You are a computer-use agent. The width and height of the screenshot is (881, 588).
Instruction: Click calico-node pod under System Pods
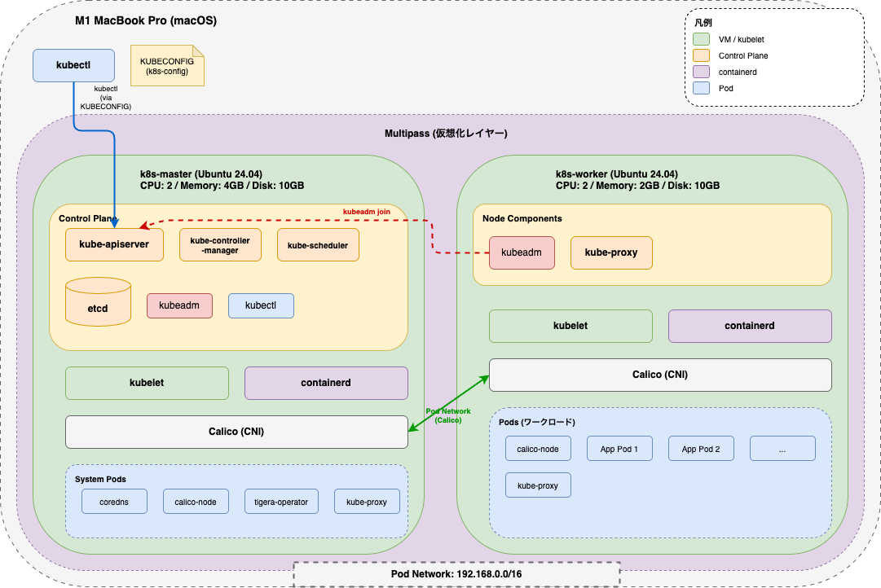pyautogui.click(x=196, y=502)
